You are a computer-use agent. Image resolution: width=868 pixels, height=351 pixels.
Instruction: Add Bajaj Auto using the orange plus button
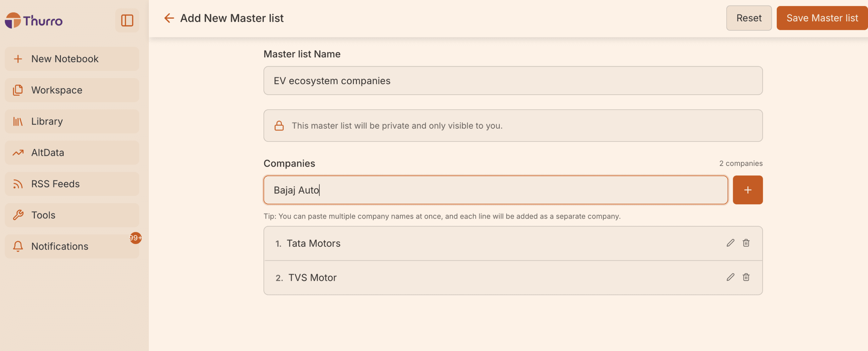748,190
